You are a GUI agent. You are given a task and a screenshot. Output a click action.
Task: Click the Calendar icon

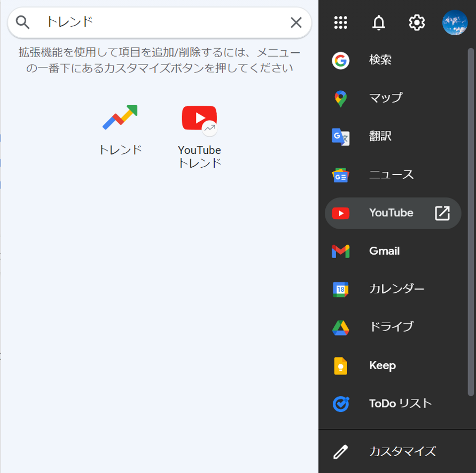(341, 289)
